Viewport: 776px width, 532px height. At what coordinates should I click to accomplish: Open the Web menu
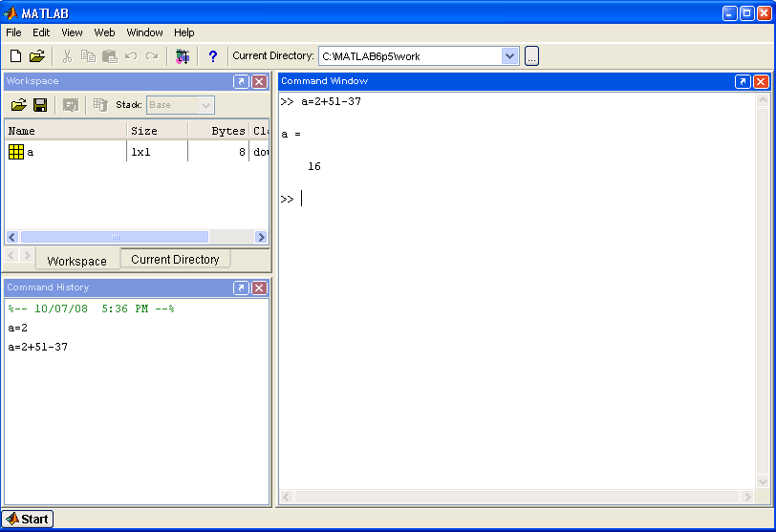coord(104,32)
